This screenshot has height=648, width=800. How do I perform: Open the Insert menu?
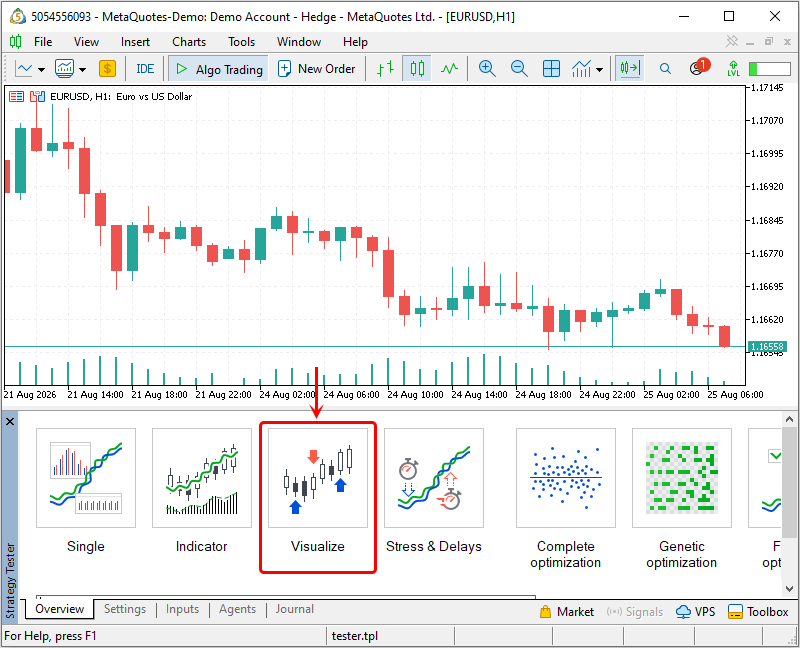coord(135,42)
